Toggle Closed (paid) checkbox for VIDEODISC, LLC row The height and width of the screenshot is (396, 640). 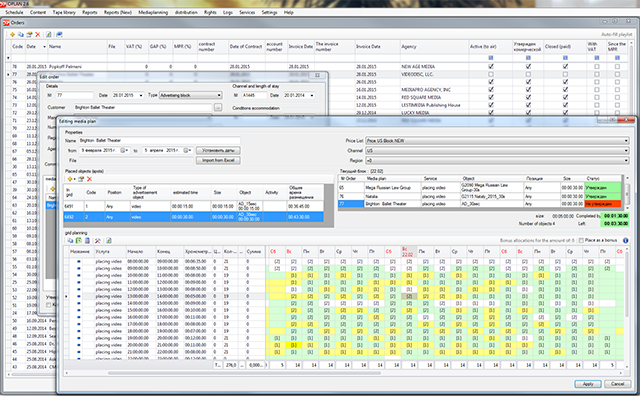pyautogui.click(x=565, y=74)
